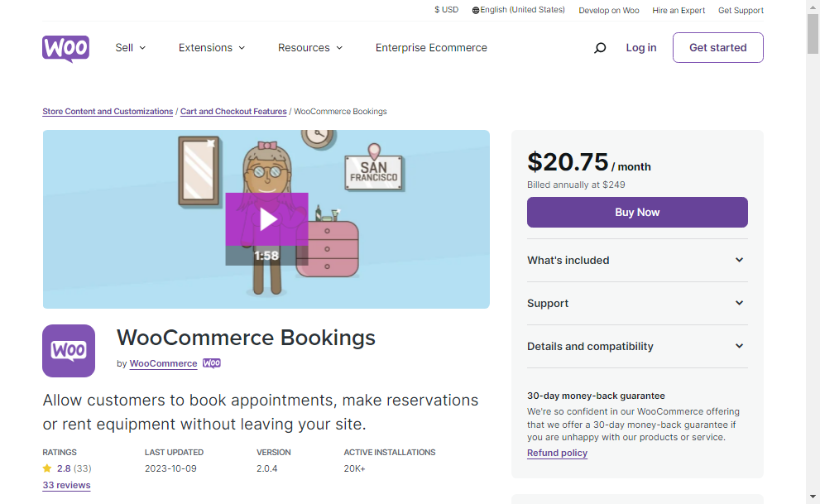Click the small Woo badge beside author
The image size is (820, 504).
(212, 363)
